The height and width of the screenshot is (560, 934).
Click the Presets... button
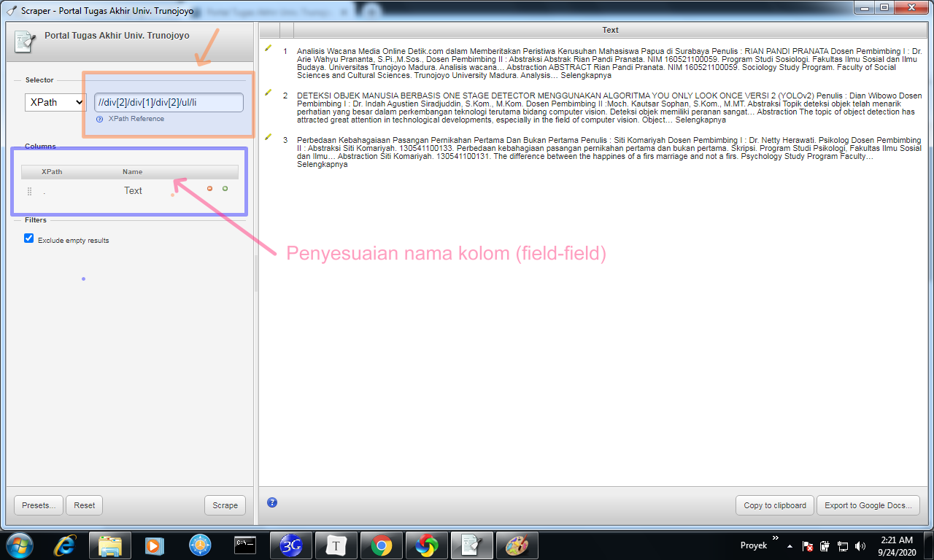point(39,505)
